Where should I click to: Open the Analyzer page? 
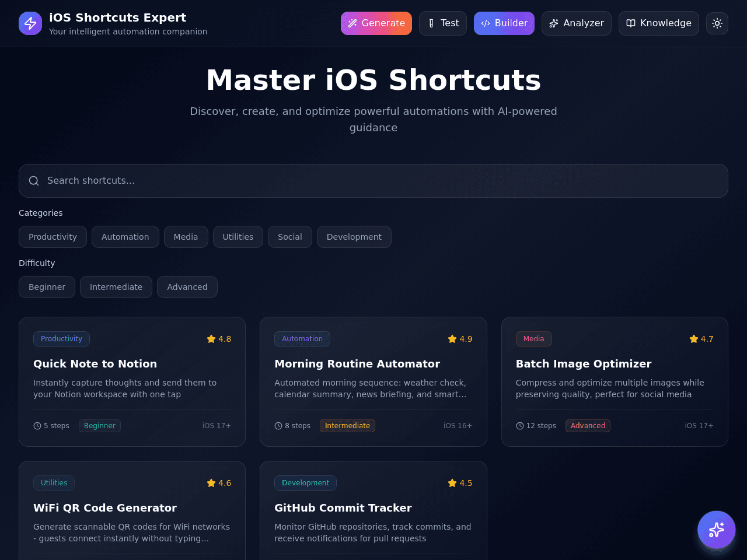pos(577,23)
